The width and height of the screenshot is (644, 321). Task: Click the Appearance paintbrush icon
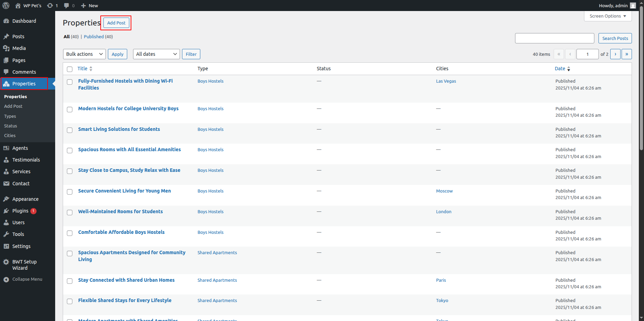pos(6,199)
